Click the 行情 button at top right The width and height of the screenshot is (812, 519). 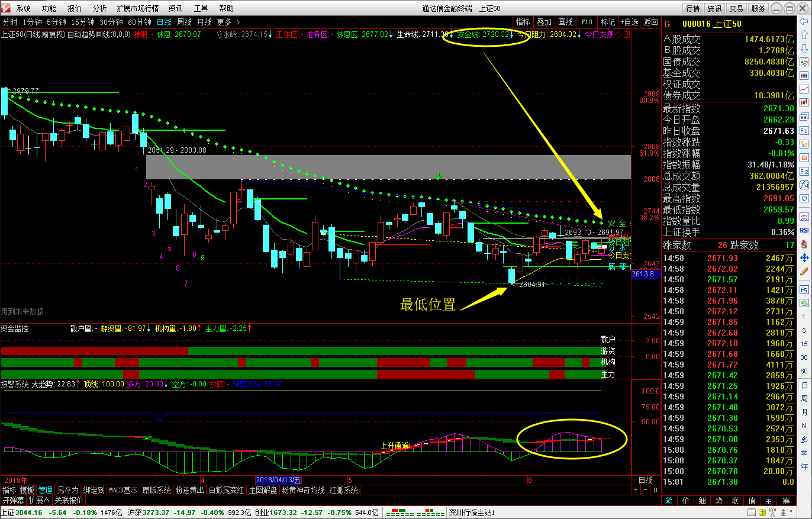(692, 8)
